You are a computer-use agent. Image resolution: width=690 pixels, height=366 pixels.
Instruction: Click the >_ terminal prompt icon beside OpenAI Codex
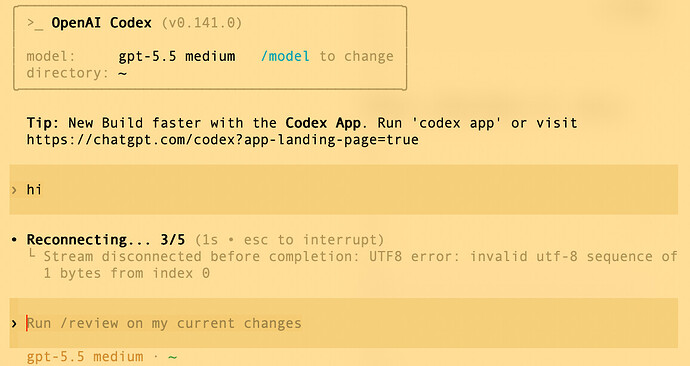pos(35,23)
